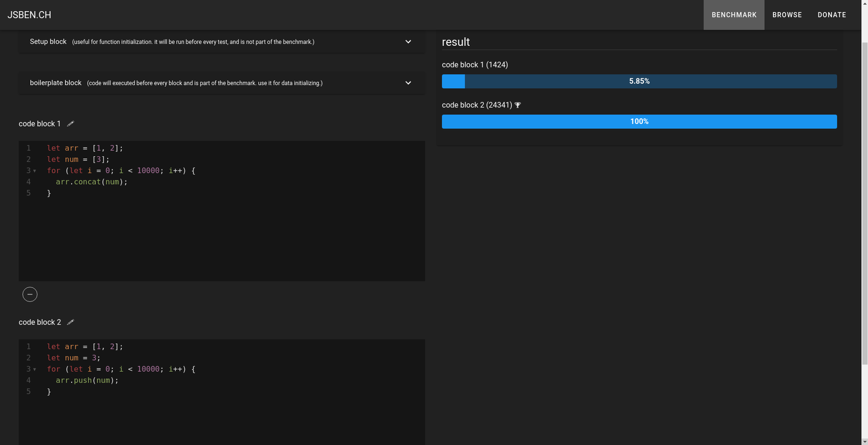Click the scrollbar down arrow
Viewport: 868px width, 445px height.
click(x=864, y=442)
